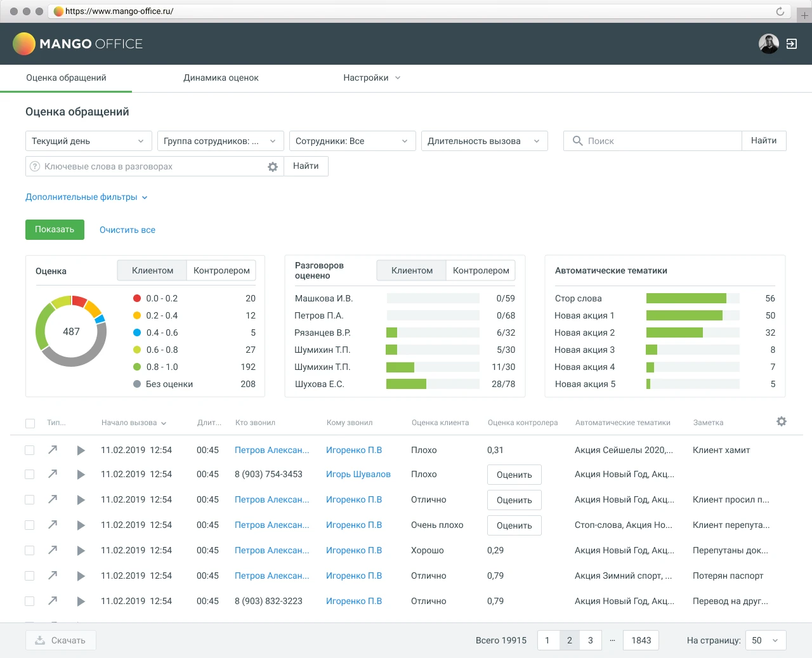
Task: Open table column settings gear
Action: (x=782, y=422)
